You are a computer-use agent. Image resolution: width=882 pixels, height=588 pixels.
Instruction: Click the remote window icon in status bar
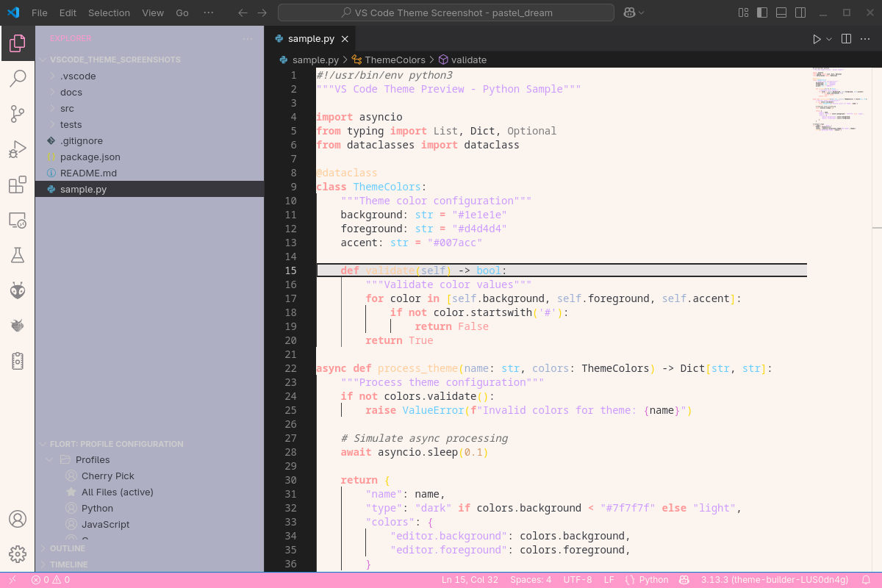click(x=12, y=580)
